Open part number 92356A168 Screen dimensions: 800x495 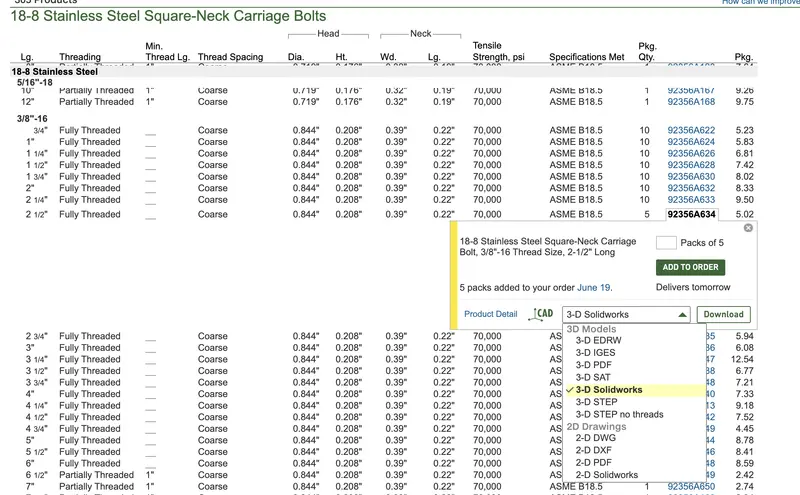(691, 102)
